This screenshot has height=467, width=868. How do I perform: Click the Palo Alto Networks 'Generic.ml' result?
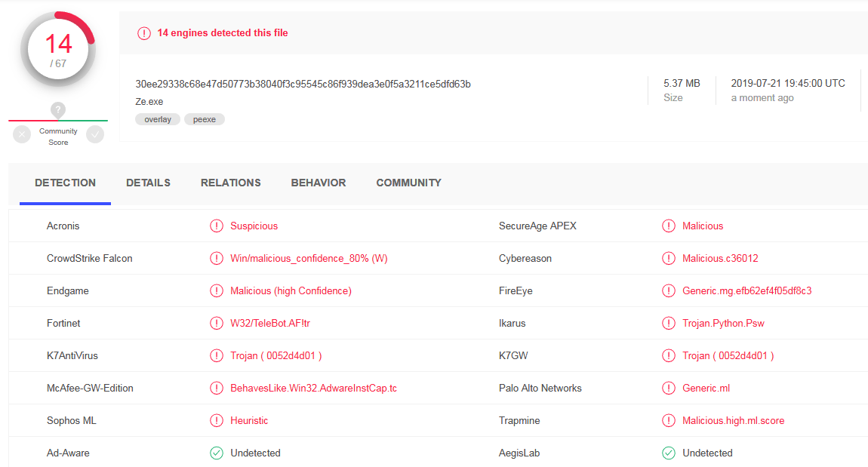706,389
